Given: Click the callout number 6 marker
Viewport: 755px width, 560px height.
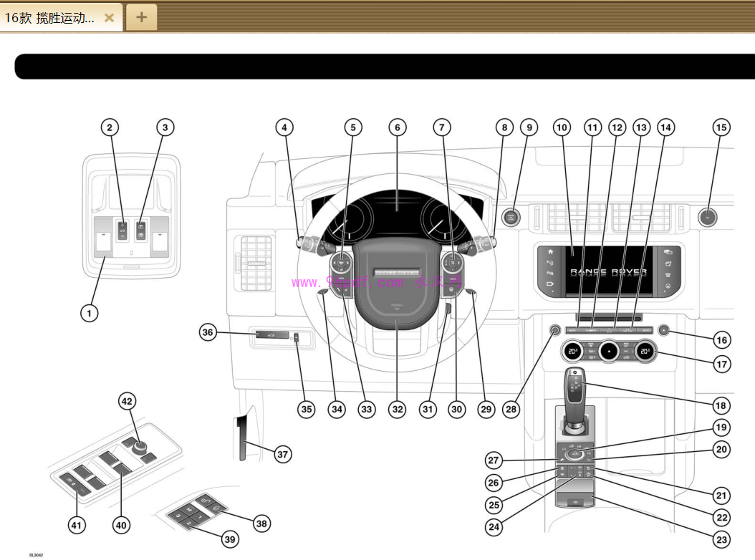Looking at the screenshot, I should click(x=397, y=127).
